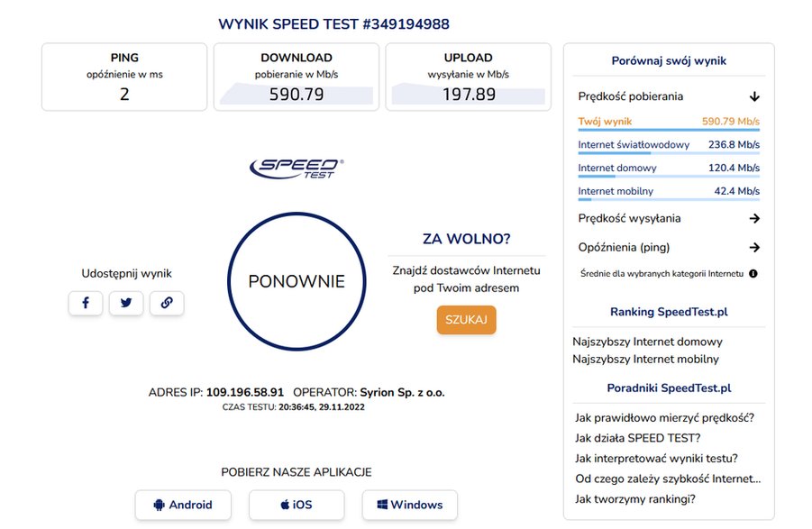Screen dimensions: 812x529
Task: Open the Jak tworzymy rankingi? guide
Action: (x=634, y=499)
